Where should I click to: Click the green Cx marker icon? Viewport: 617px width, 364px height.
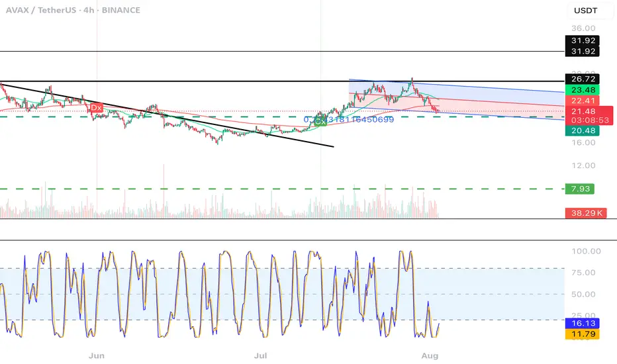[x=320, y=121]
